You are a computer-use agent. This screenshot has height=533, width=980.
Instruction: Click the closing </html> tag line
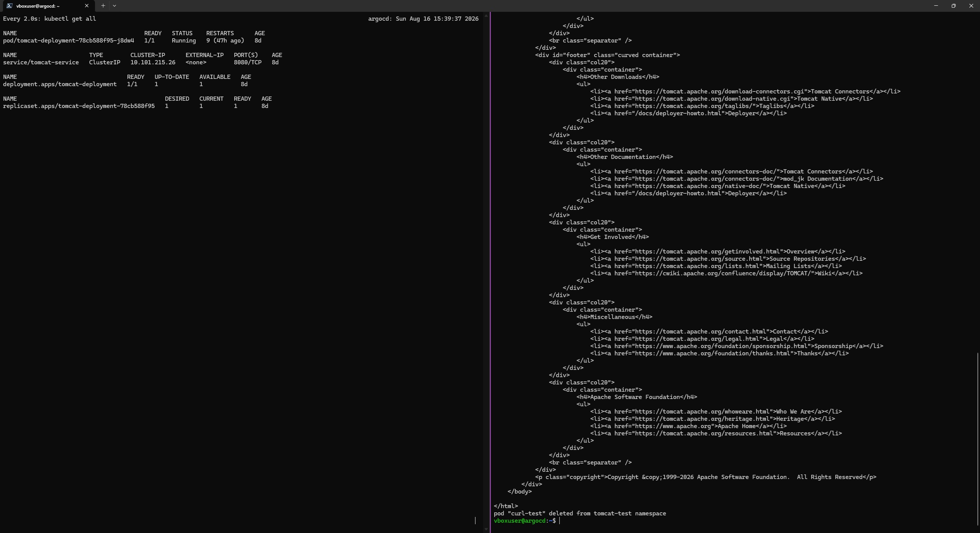pos(506,506)
